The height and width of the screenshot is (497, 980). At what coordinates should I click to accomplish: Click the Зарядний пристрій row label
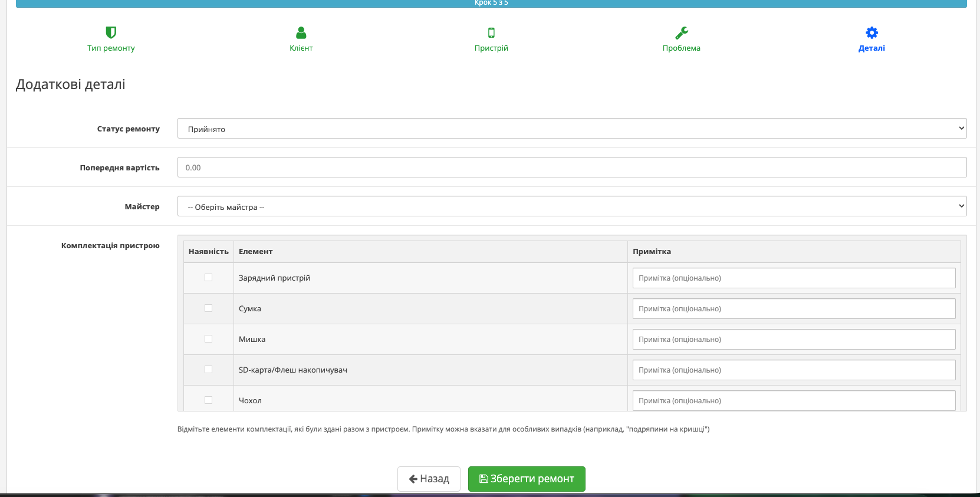pyautogui.click(x=274, y=278)
